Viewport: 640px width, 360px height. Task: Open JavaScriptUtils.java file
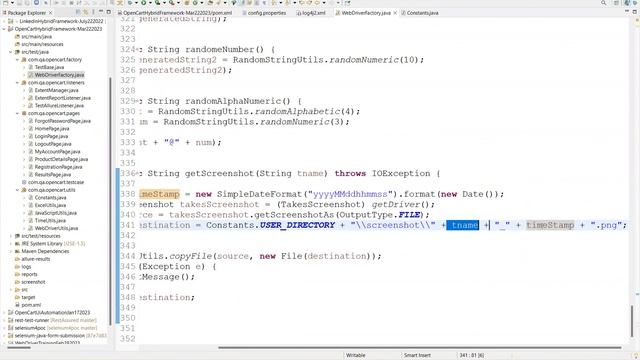[x=52, y=213]
